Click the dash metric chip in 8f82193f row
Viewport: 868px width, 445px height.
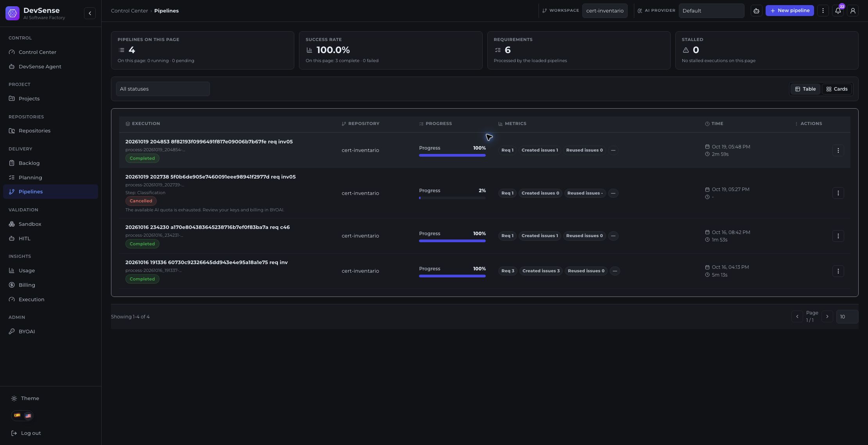click(613, 150)
